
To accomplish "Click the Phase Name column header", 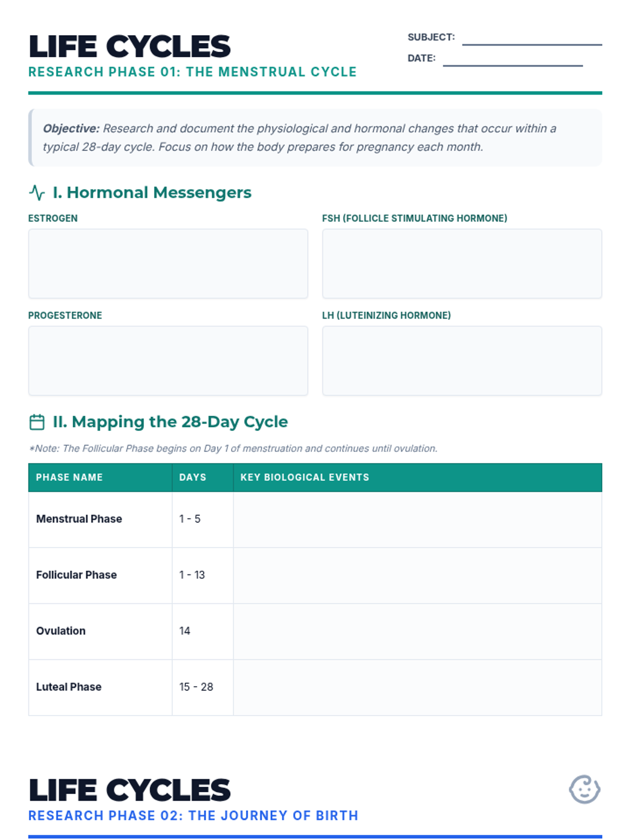I will 69,477.
